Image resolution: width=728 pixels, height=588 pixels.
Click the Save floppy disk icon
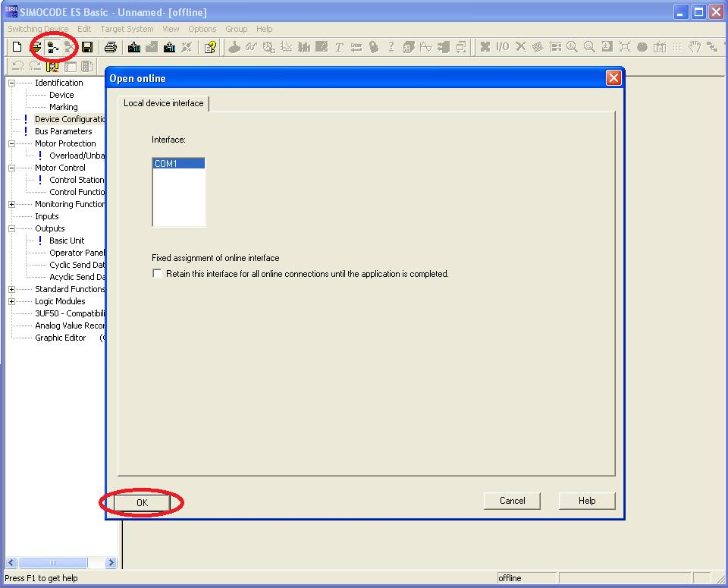click(87, 47)
